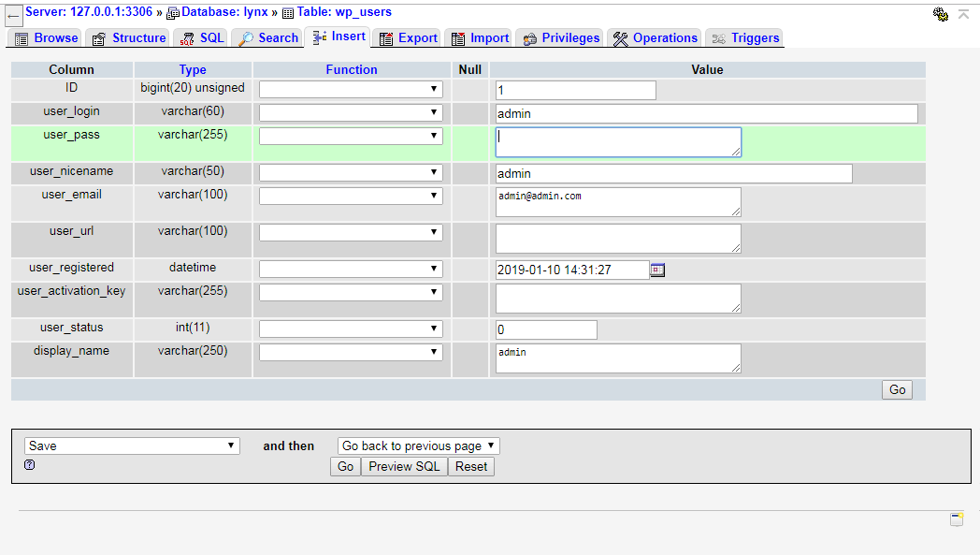Click the Preview SQL button

point(404,467)
